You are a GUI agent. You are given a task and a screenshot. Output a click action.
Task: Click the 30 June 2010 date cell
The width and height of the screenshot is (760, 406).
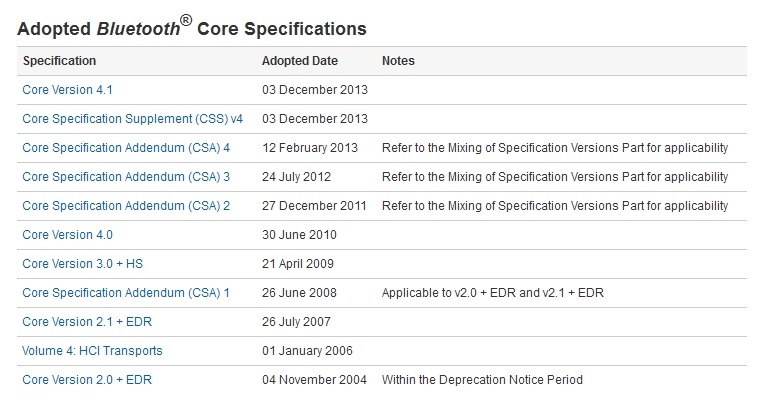(x=300, y=235)
